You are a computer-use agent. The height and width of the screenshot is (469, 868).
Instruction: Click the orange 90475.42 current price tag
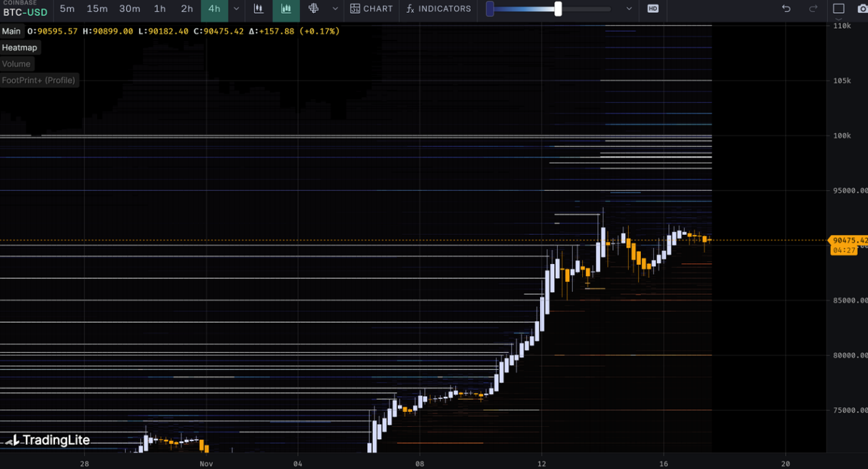(848, 241)
